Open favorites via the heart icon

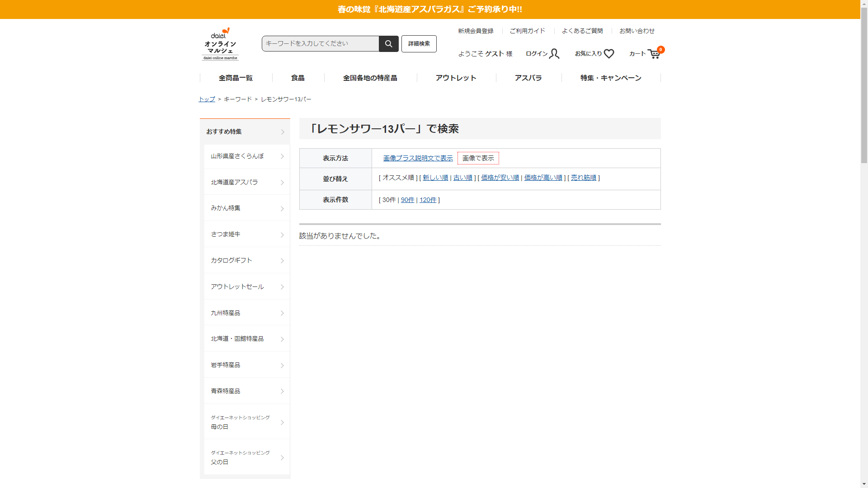click(609, 54)
